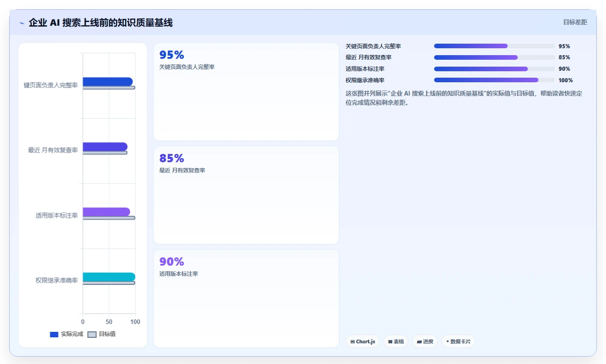The height and width of the screenshot is (364, 606).
Task: Click the dashboard title 企业 AI 搜索上线前的知识质量基线
Action: point(101,23)
